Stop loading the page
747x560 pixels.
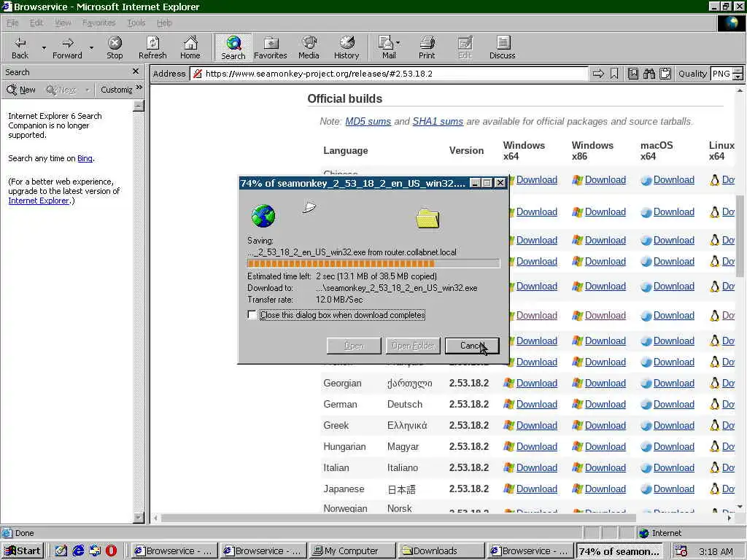tap(115, 47)
